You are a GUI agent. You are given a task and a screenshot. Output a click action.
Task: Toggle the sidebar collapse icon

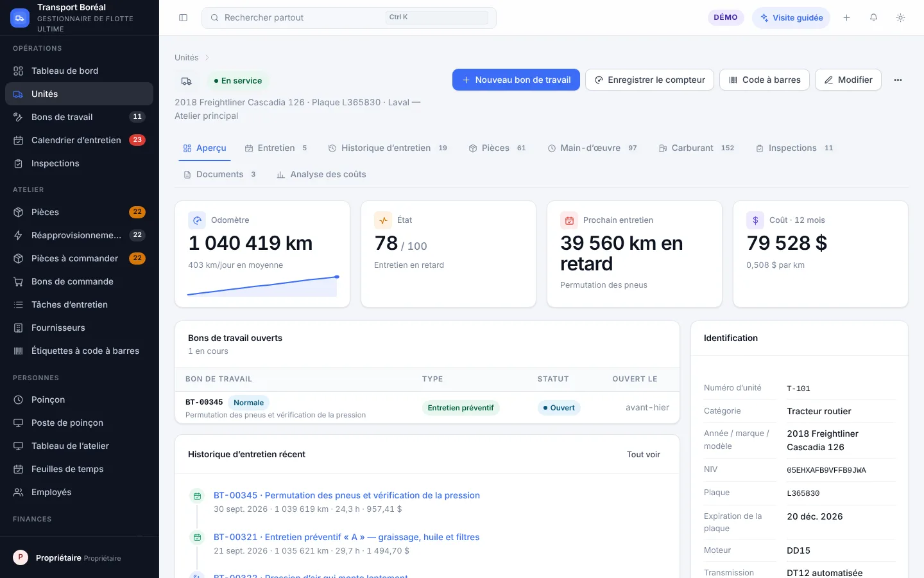(183, 18)
